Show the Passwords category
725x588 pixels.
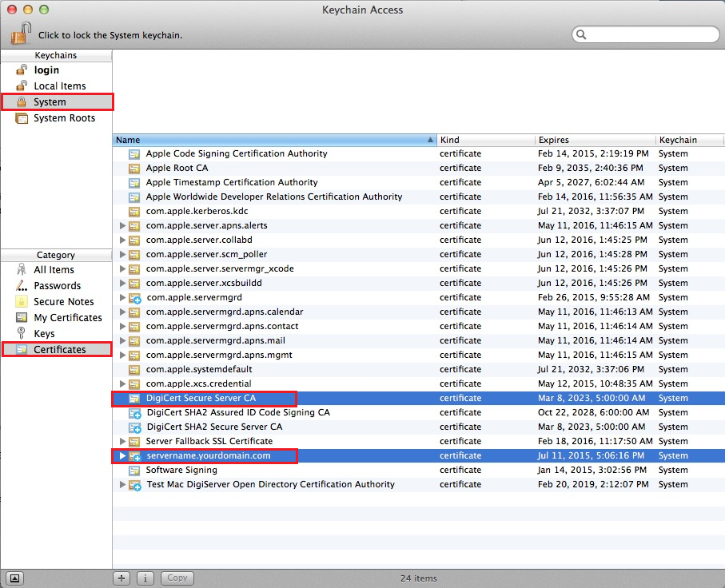(x=56, y=286)
